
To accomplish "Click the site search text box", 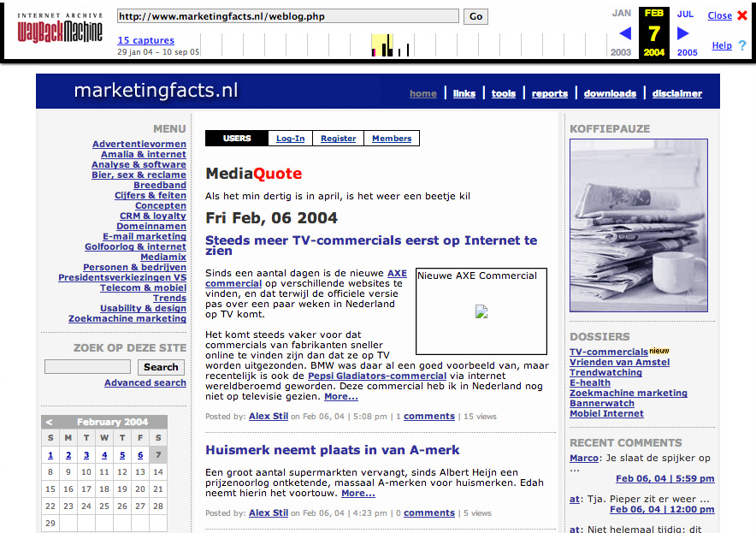I will tap(87, 367).
